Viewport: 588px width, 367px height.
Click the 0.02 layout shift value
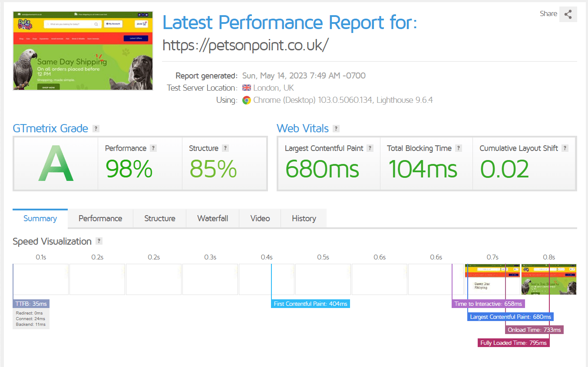(x=505, y=169)
